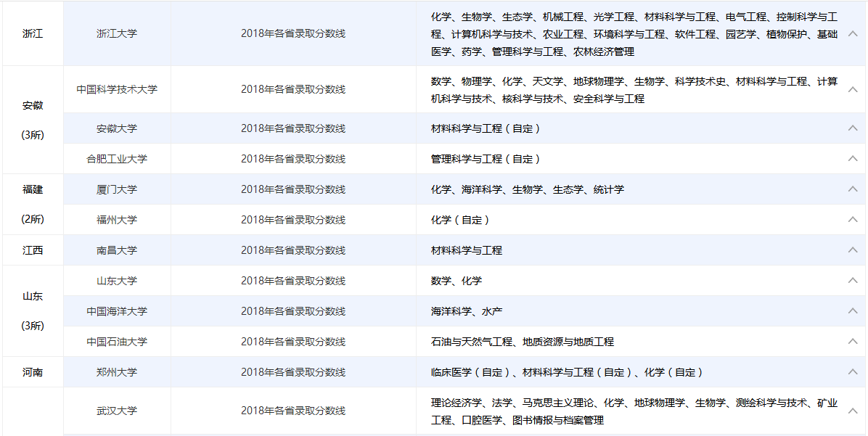
Task: Open 郑州大学 university link
Action: click(117, 372)
